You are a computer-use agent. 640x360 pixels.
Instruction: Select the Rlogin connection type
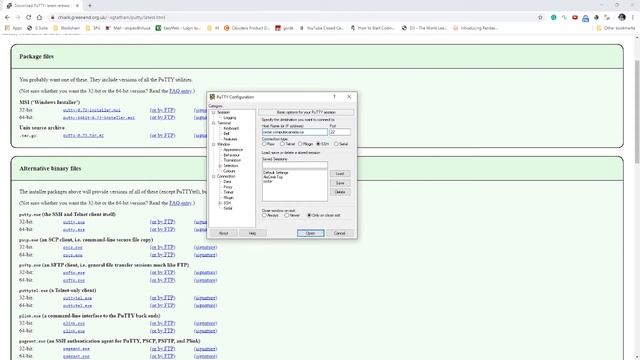(300, 144)
